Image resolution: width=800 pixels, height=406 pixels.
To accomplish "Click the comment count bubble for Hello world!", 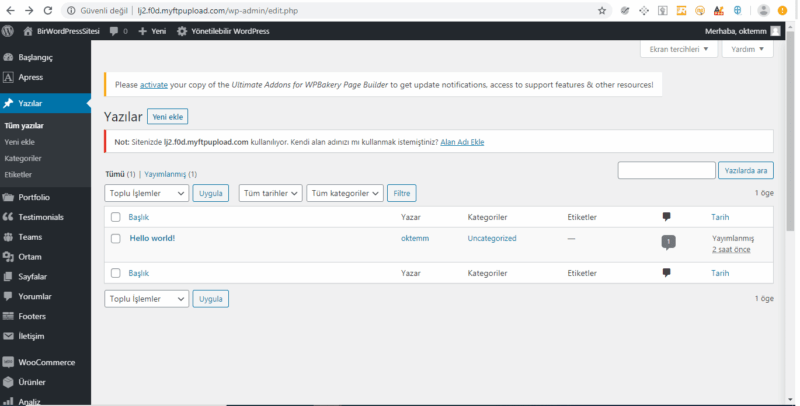I will tap(667, 241).
